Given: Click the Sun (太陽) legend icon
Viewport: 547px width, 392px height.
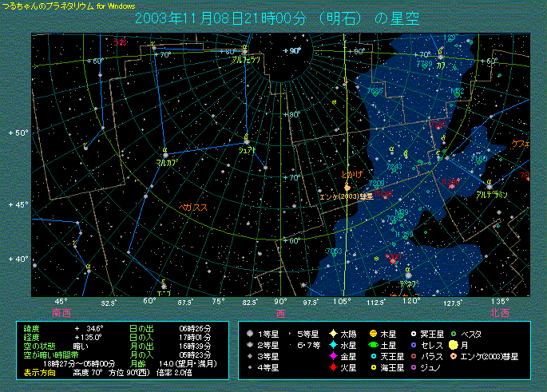Looking at the screenshot, I should tap(332, 333).
